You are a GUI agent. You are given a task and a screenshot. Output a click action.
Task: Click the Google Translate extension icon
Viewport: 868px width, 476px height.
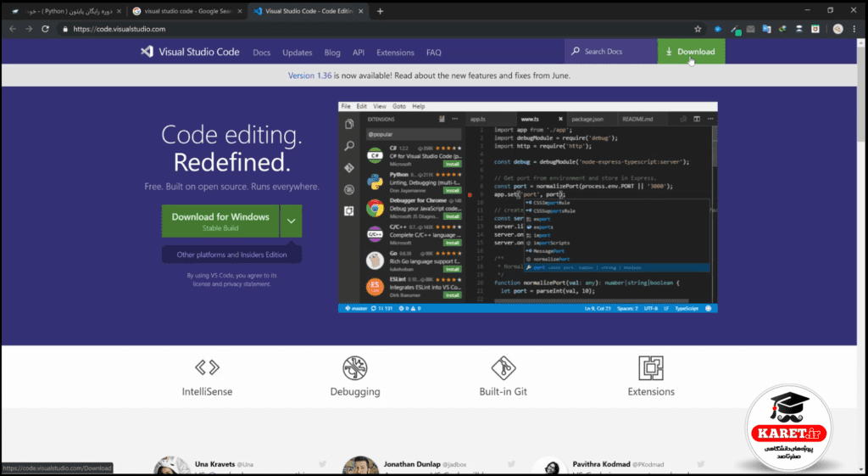coord(766,29)
